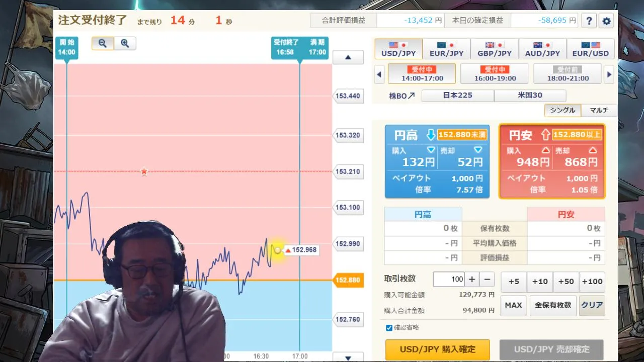Click 円高 purchase price down triangle

[431, 150]
